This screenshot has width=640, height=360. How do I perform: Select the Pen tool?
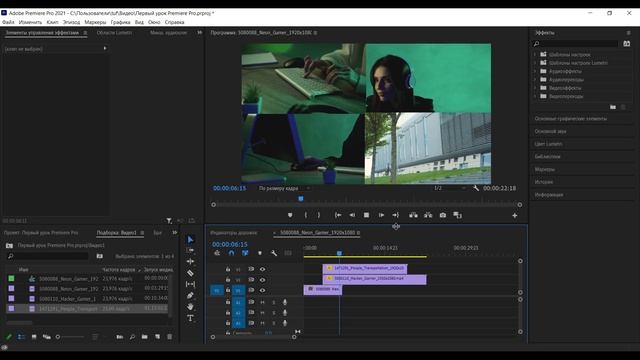pyautogui.click(x=190, y=295)
